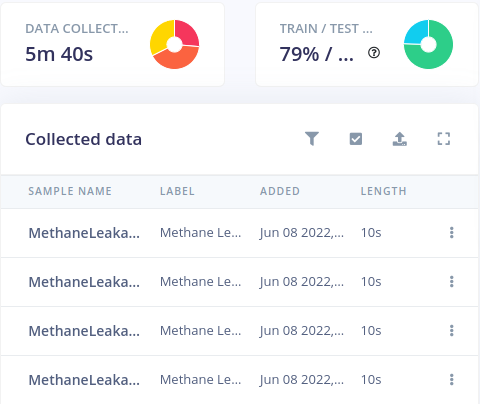The height and width of the screenshot is (404, 480).
Task: Open the fourth sample's three-dot actions menu
Action: tap(452, 379)
